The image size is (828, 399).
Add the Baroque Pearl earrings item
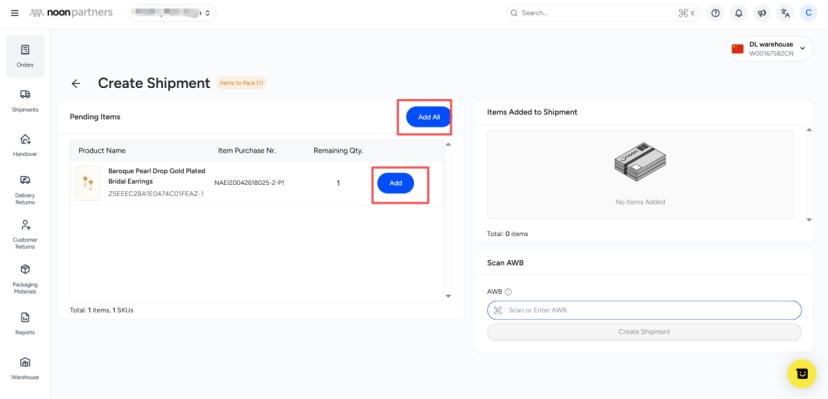click(x=396, y=183)
